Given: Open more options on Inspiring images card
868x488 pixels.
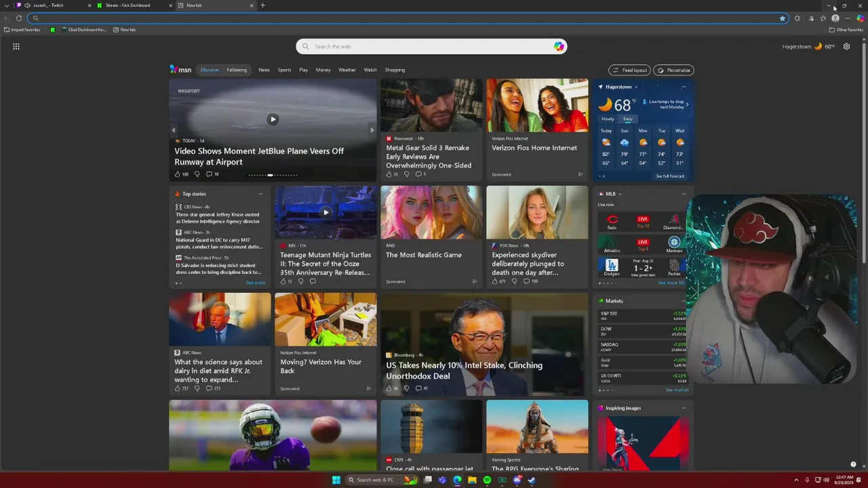Looking at the screenshot, I should pos(684,408).
